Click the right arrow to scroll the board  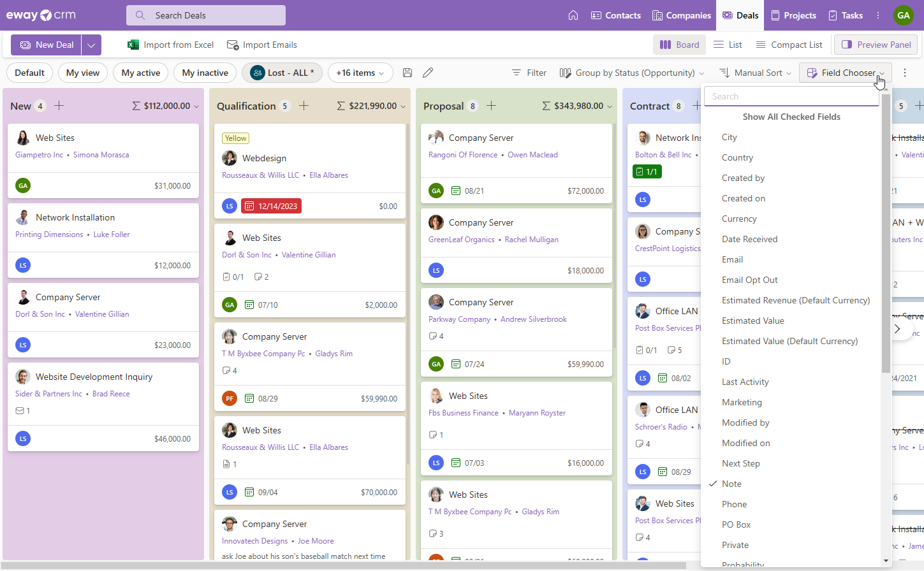tap(897, 329)
